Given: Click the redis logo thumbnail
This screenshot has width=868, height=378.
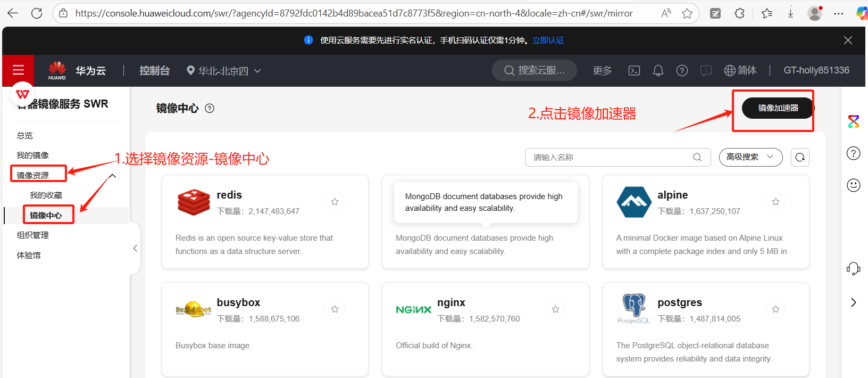Looking at the screenshot, I should (194, 202).
